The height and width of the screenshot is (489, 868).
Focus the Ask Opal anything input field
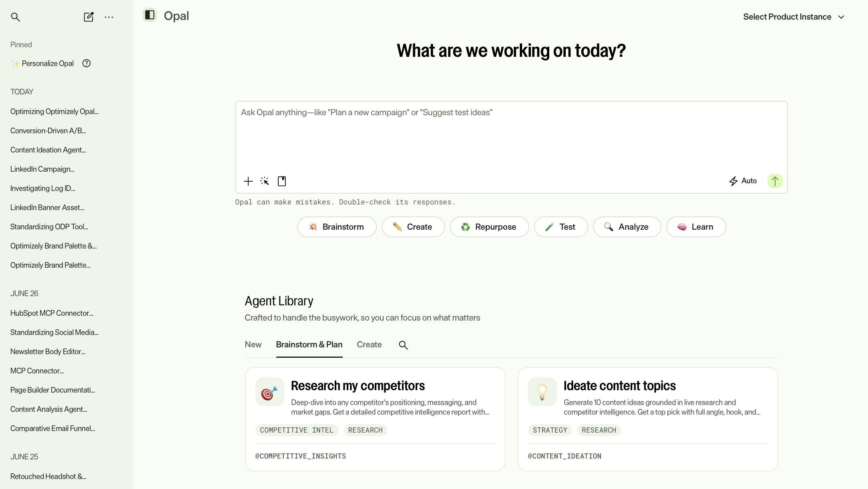coord(511,136)
